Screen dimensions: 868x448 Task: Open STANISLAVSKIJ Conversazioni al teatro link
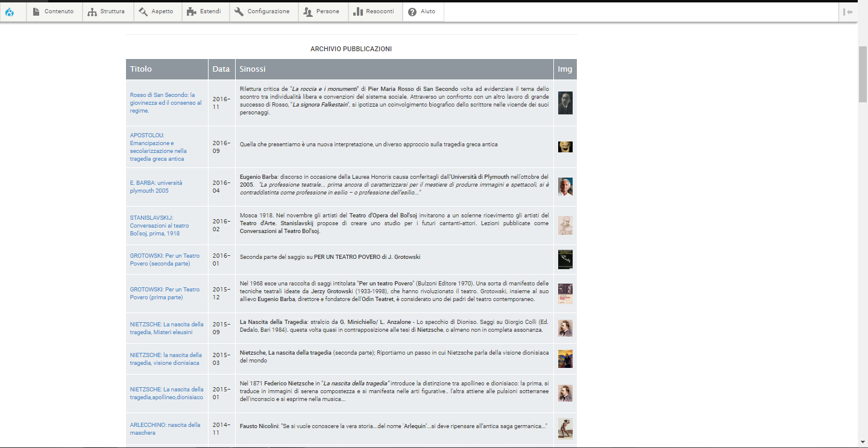(159, 225)
